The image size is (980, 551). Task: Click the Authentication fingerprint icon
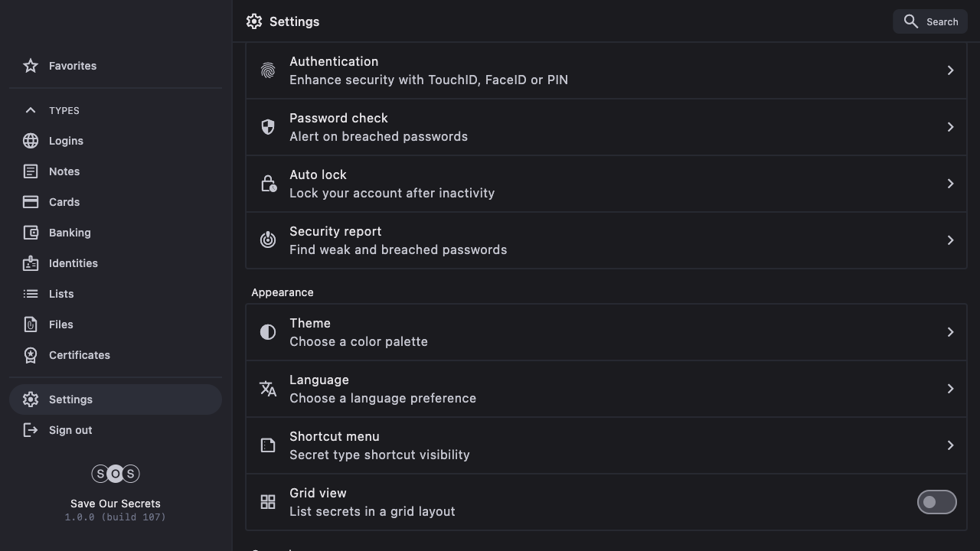268,70
